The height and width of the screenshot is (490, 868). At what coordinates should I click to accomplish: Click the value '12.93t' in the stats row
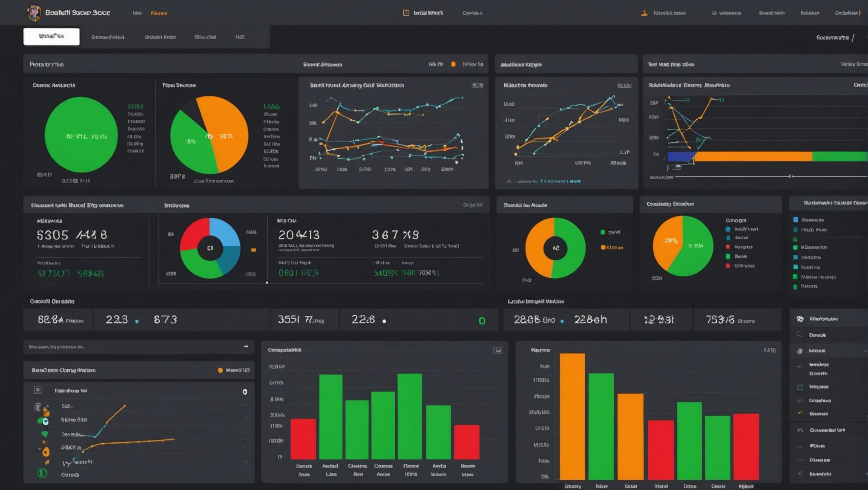click(659, 320)
